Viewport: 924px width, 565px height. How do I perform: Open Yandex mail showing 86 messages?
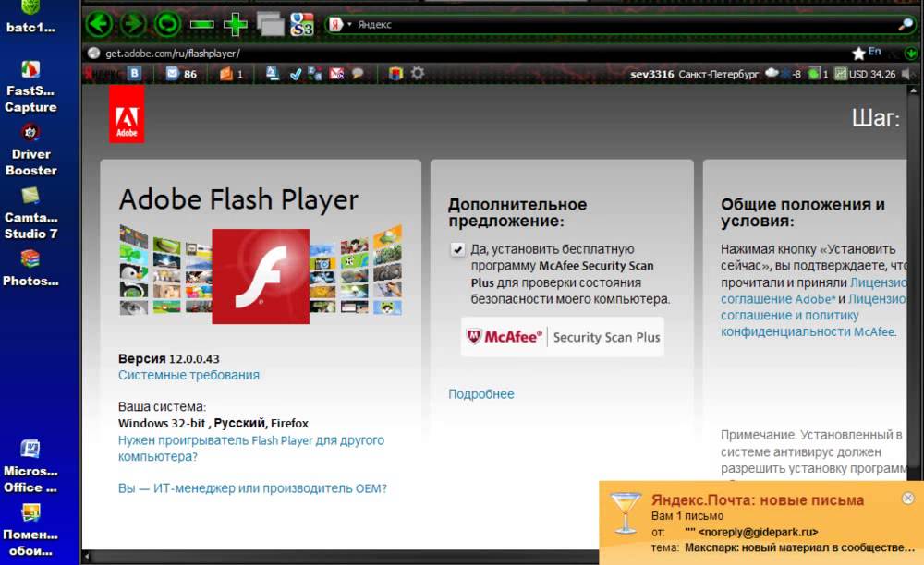(x=181, y=74)
